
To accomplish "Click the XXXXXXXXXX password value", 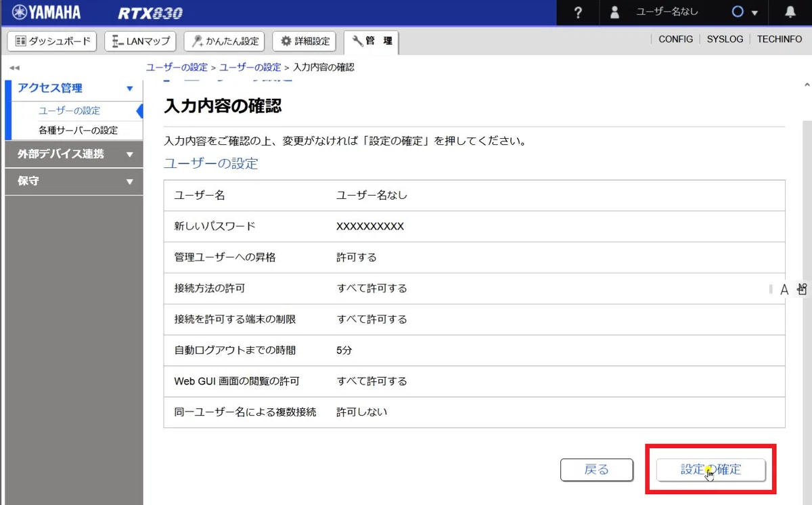I will 370,226.
